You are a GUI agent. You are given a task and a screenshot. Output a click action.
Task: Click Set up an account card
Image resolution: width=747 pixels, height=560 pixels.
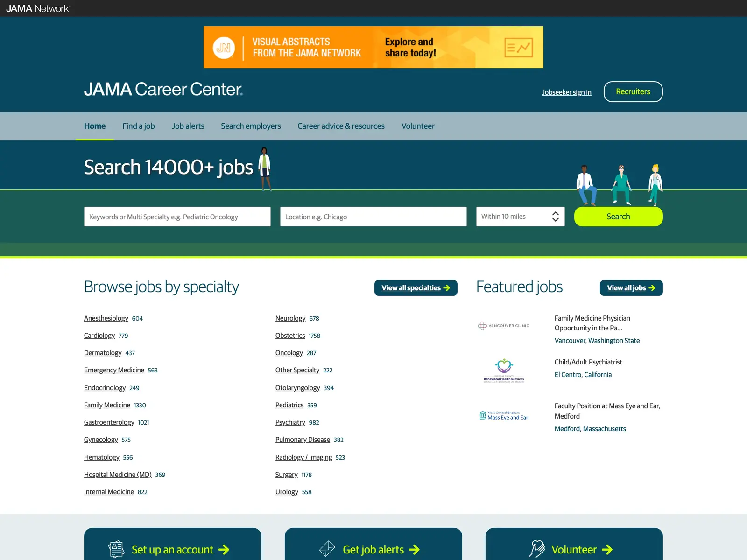(173, 544)
